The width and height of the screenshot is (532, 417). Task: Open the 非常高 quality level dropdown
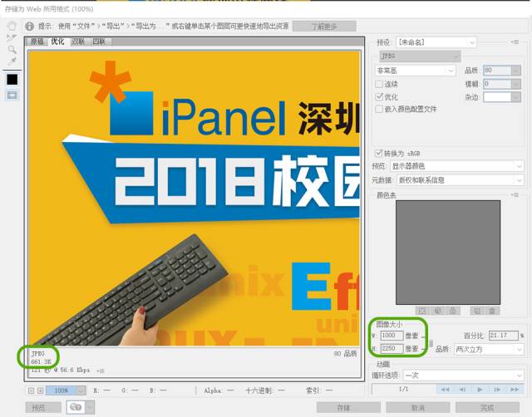click(x=415, y=71)
